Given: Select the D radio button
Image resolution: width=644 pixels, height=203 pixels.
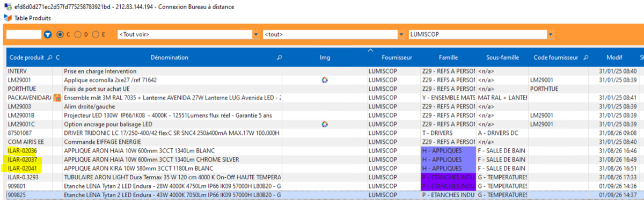Looking at the screenshot, I should coord(78,34).
